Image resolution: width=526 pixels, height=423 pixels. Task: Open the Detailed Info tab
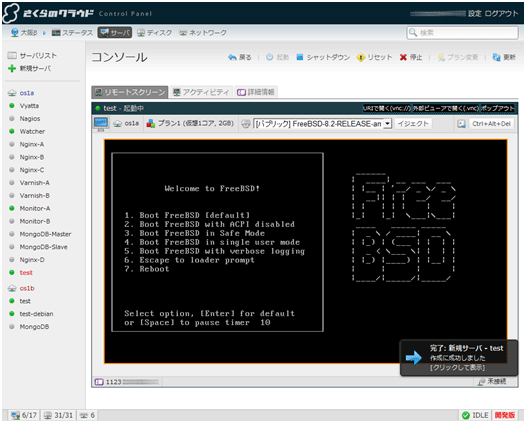point(256,92)
